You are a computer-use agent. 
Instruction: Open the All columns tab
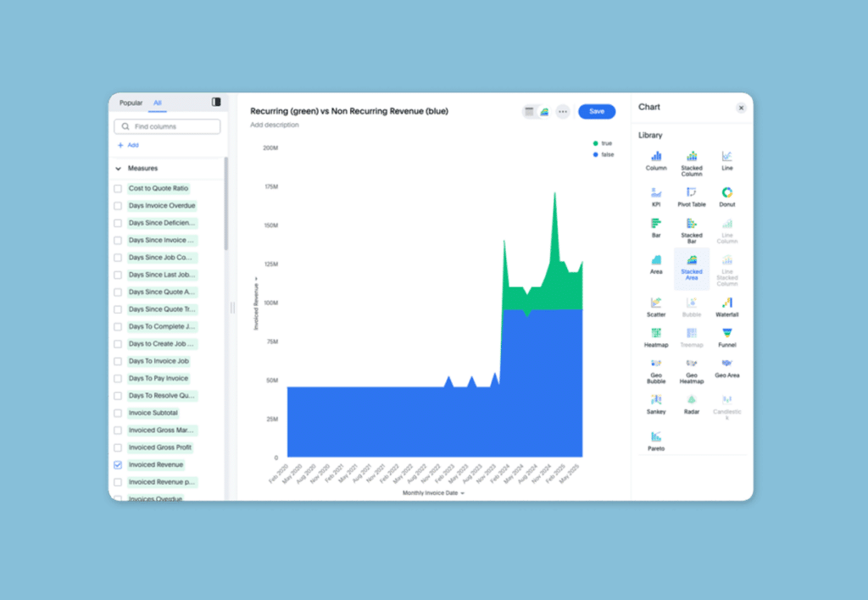tap(157, 103)
